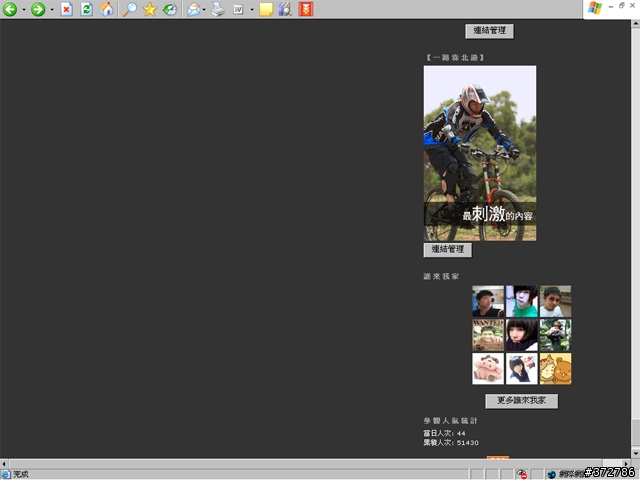This screenshot has width=640, height=480.
Task: Click the red download arrow icon
Action: (306, 9)
